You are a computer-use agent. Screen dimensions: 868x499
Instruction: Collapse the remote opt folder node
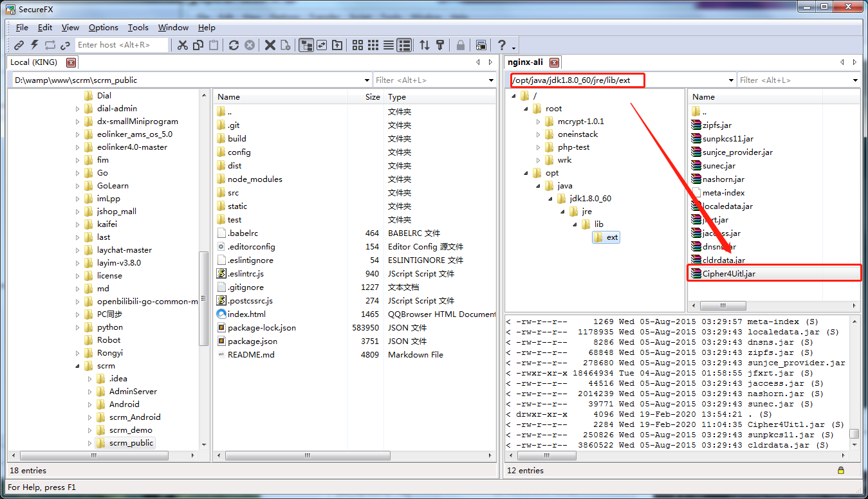pos(526,173)
